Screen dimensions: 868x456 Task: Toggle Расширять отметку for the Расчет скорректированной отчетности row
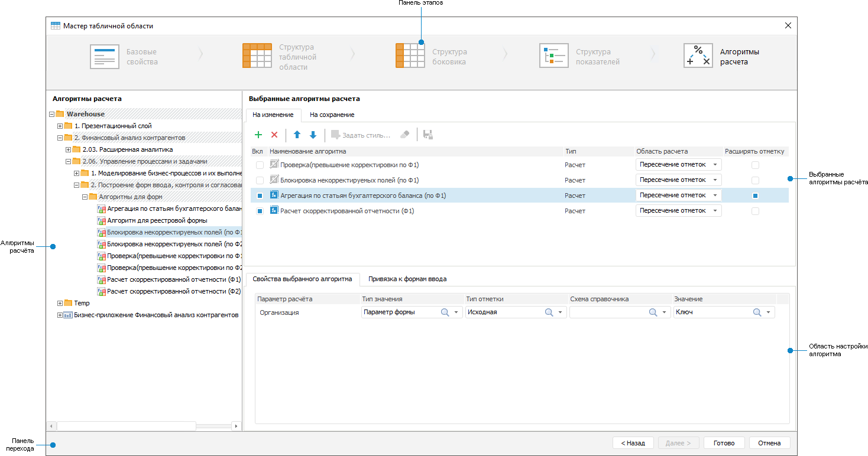[x=755, y=211]
